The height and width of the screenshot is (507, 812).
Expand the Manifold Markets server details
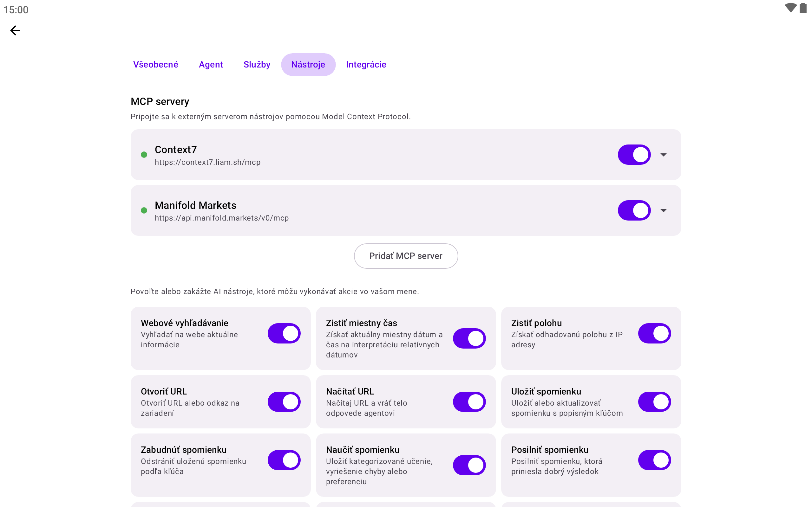pos(663,210)
